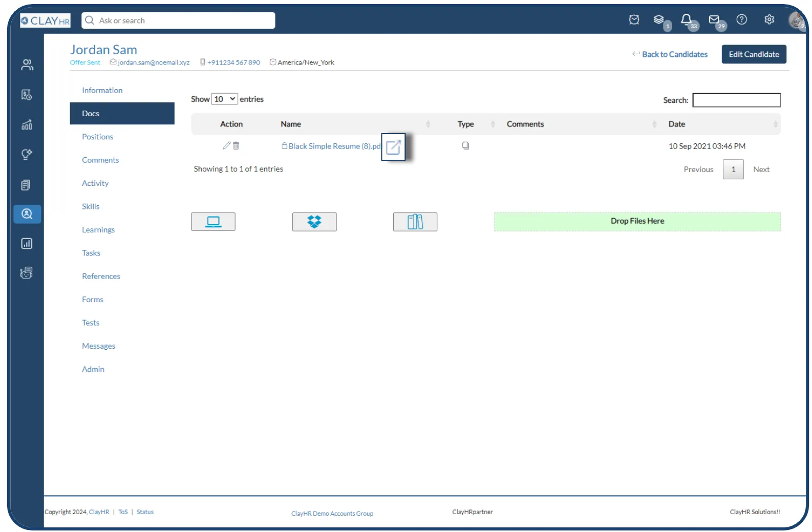Open the people icon in left sidebar
Image resolution: width=812 pixels, height=532 pixels.
click(x=27, y=65)
